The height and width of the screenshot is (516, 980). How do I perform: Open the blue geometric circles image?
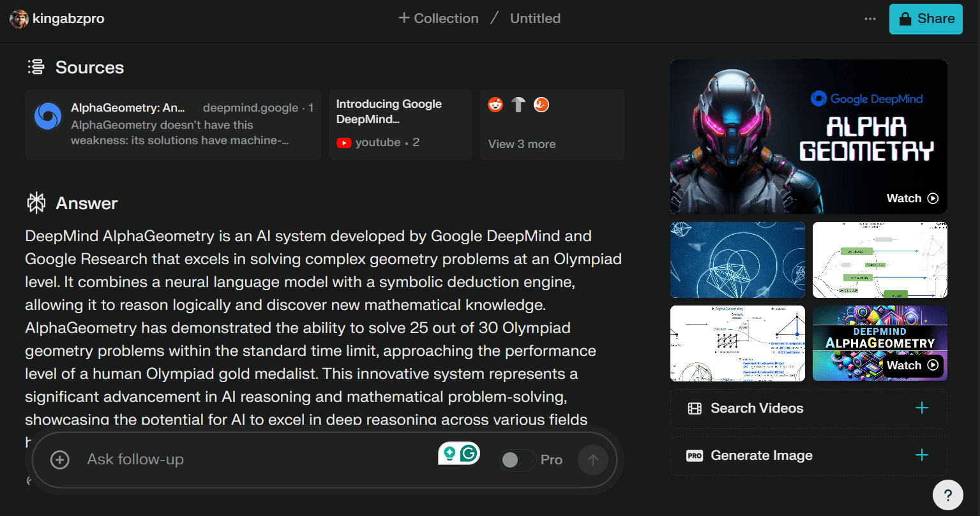[x=737, y=260]
